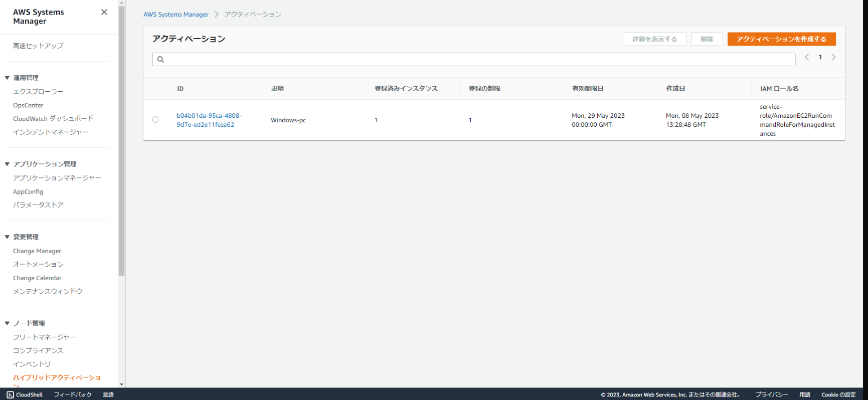Close the AWS Systems Manager sidebar

[x=104, y=12]
